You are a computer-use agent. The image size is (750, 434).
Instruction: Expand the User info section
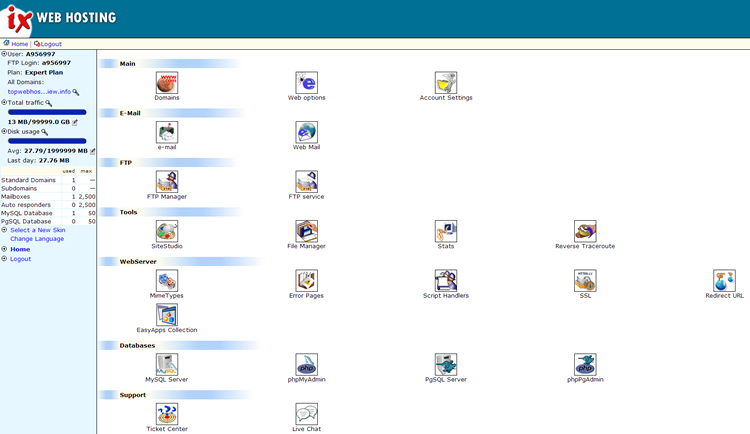[x=4, y=54]
